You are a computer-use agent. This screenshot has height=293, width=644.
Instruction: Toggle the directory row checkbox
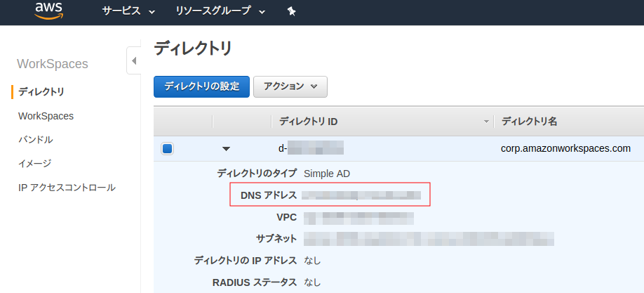pos(167,148)
